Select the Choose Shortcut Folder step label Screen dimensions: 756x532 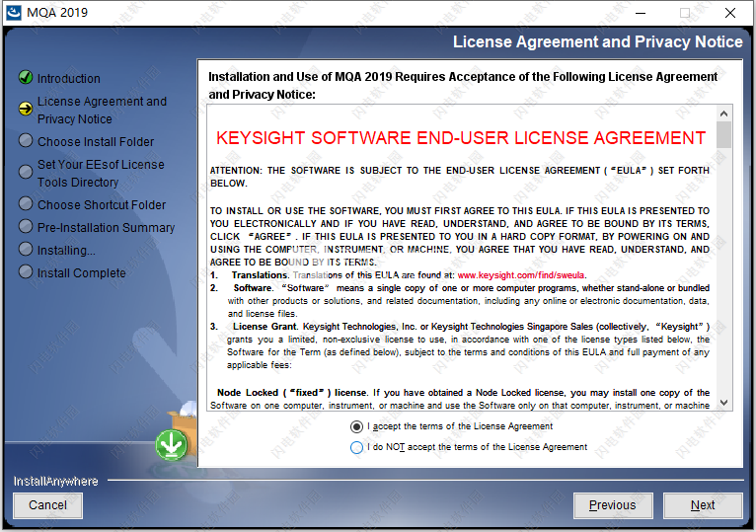tap(102, 205)
